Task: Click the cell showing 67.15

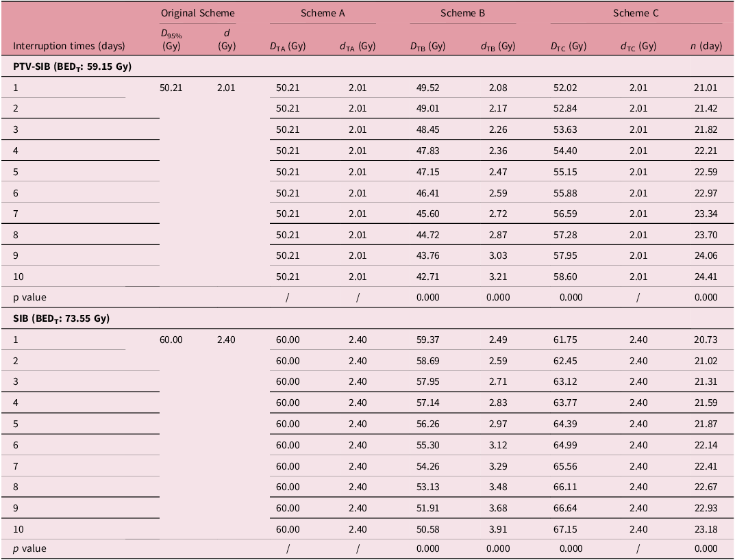Action: (x=567, y=529)
